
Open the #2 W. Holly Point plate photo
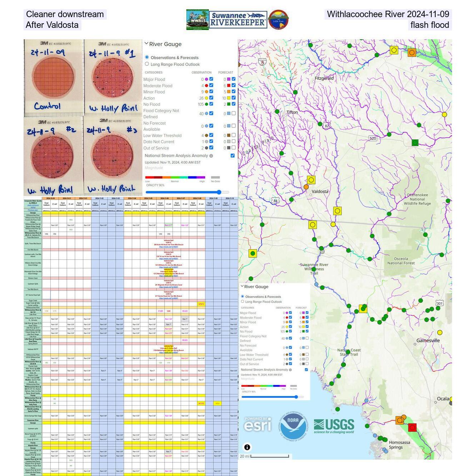(x=53, y=156)
